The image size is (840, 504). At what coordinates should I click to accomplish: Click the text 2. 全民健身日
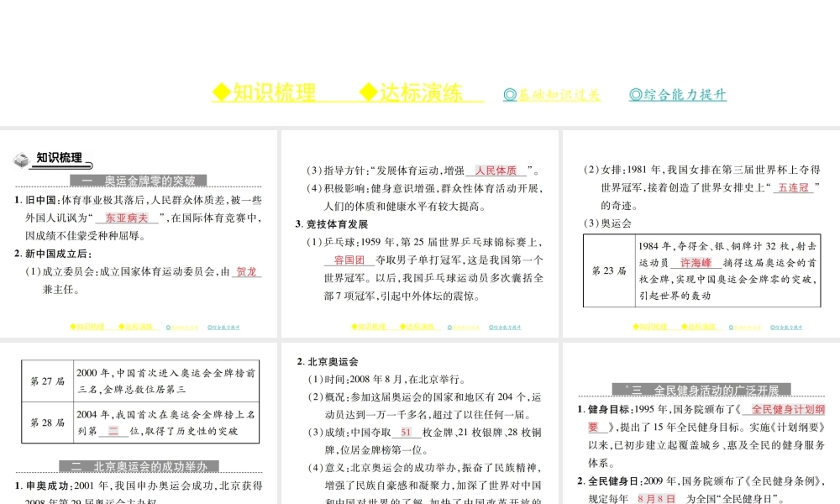[611, 481]
